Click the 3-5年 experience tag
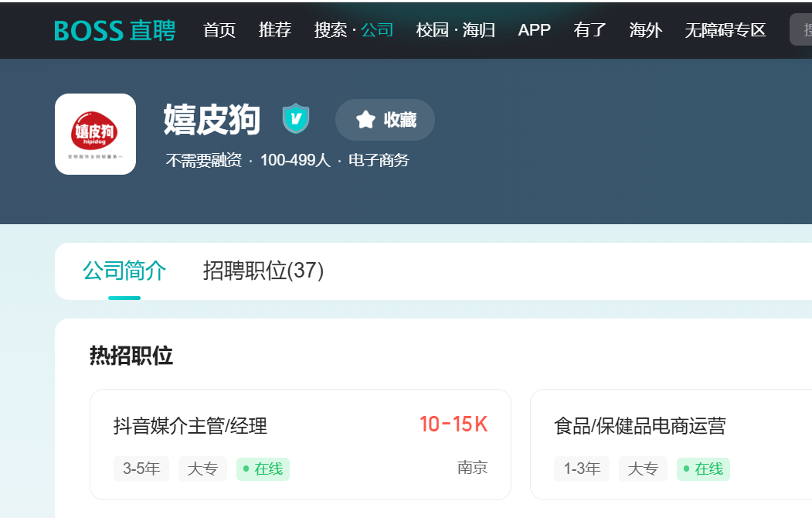This screenshot has height=518, width=812. pos(141,469)
